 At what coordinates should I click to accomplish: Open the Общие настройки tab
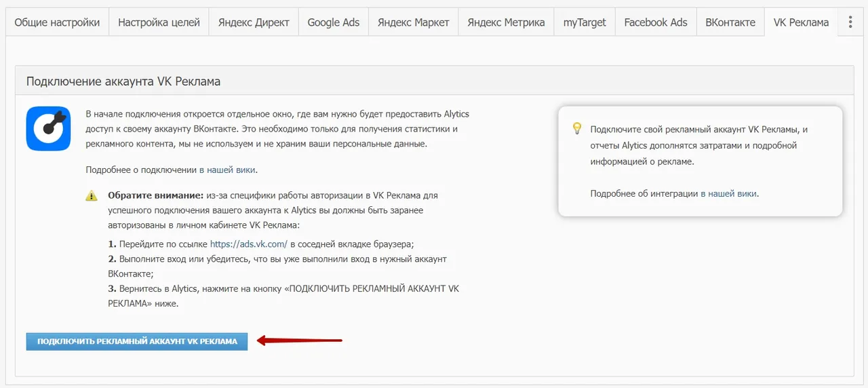57,22
